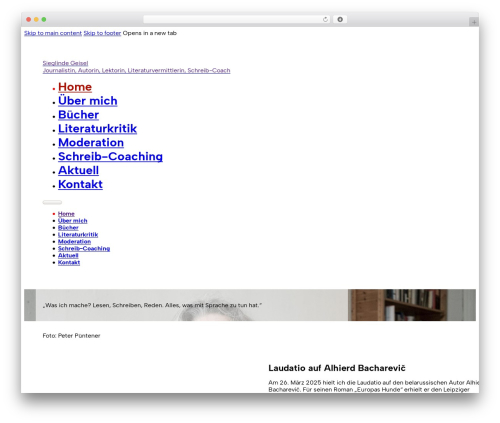Click the 'Foto: Peter Püntener' caption
500x423 pixels.
[x=71, y=336]
